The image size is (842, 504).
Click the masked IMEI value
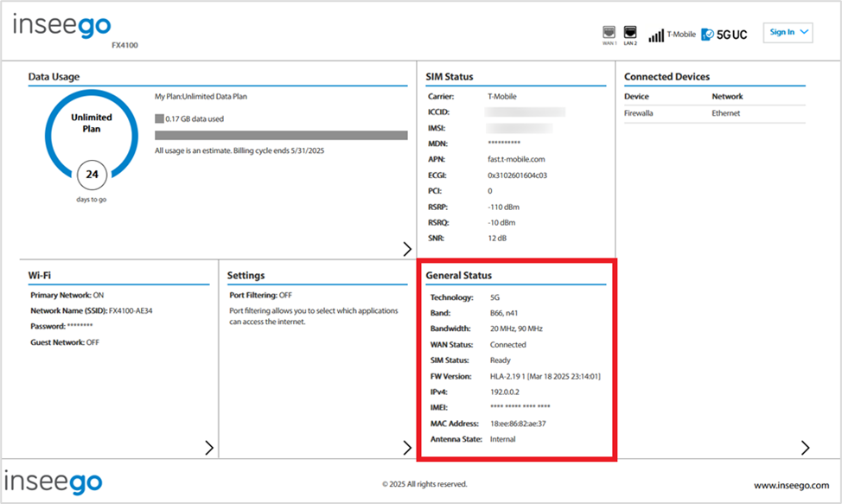pyautogui.click(x=520, y=407)
